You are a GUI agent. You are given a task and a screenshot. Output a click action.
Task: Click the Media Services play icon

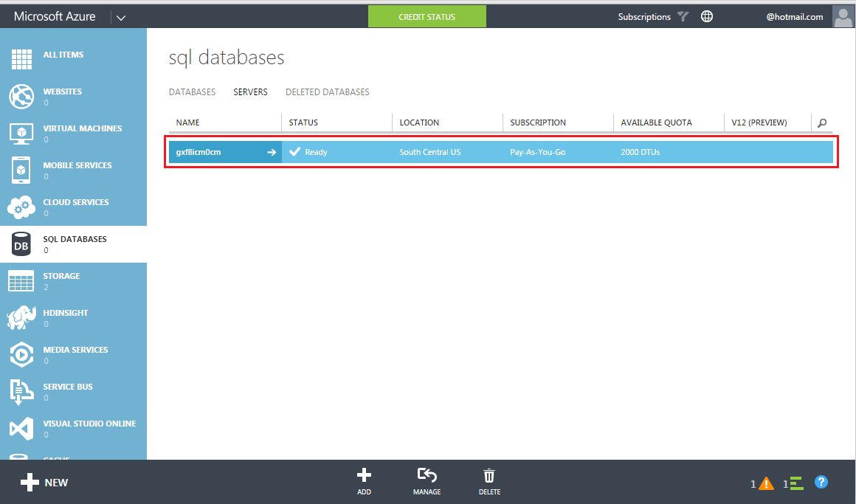pyautogui.click(x=21, y=354)
